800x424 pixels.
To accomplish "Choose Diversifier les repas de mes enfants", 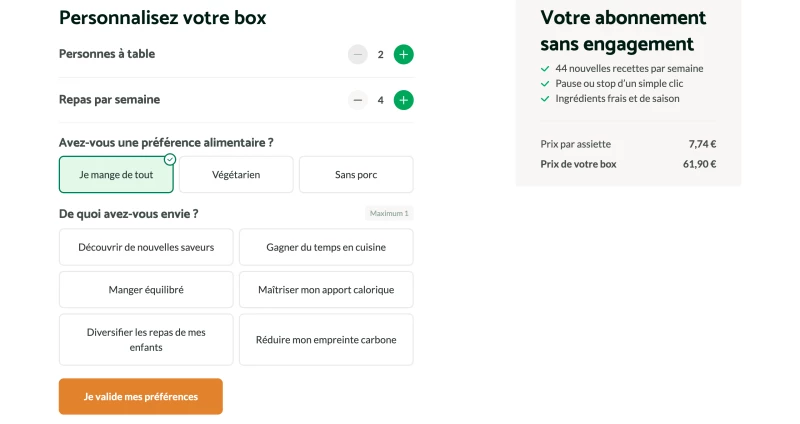I will pyautogui.click(x=146, y=340).
